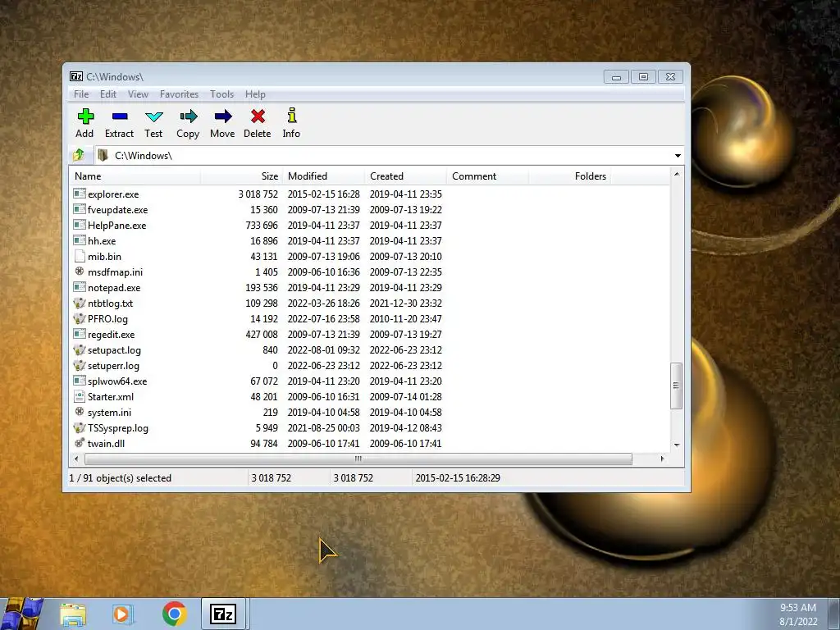Click the icon of Starter.xml
The width and height of the screenshot is (840, 630).
click(80, 396)
